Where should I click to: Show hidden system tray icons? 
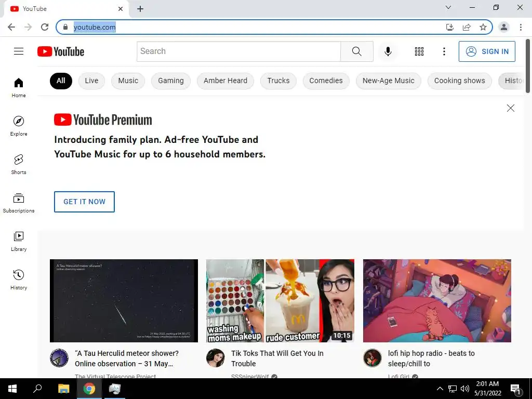[440, 389]
